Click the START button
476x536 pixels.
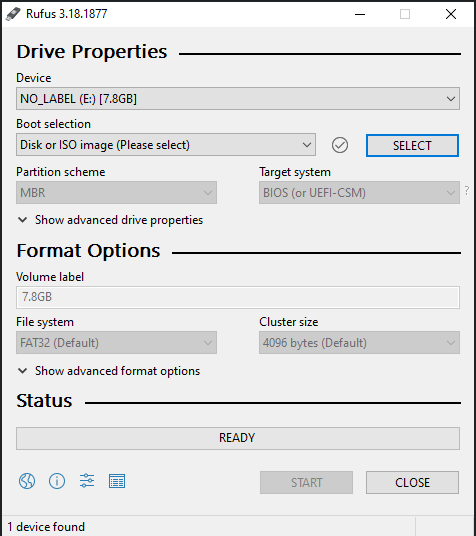(306, 483)
